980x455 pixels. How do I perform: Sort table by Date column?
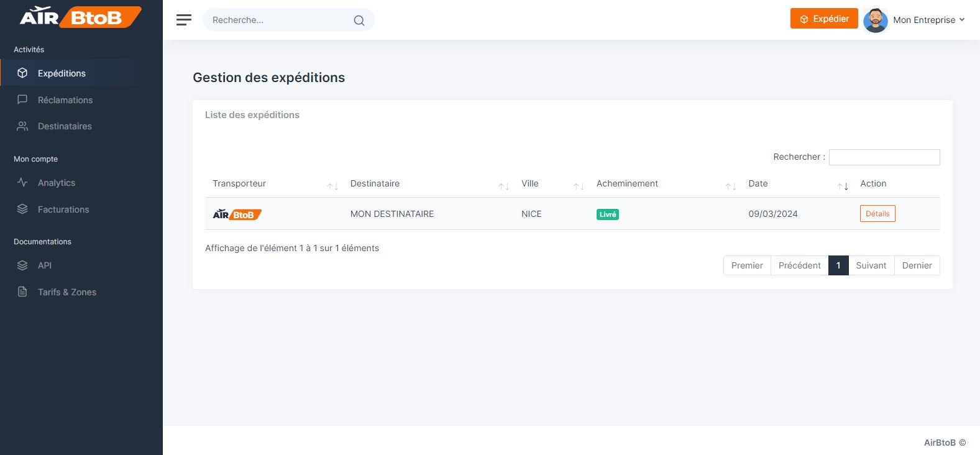758,183
